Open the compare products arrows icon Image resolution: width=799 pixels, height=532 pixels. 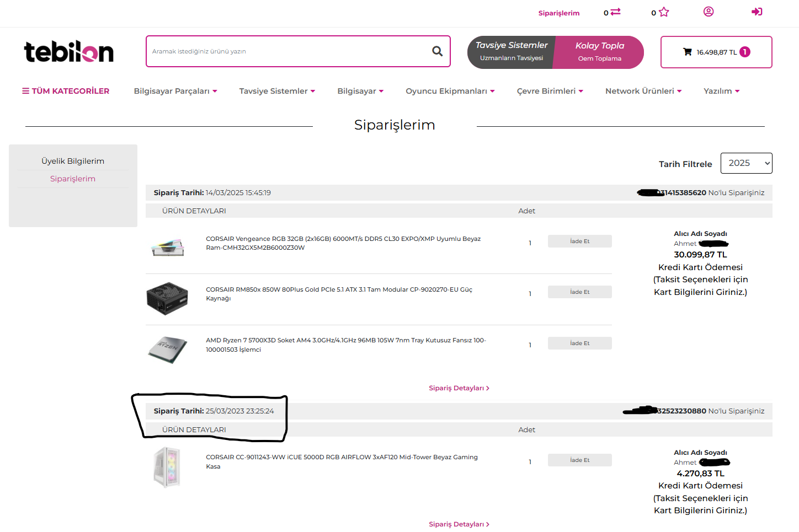click(616, 12)
